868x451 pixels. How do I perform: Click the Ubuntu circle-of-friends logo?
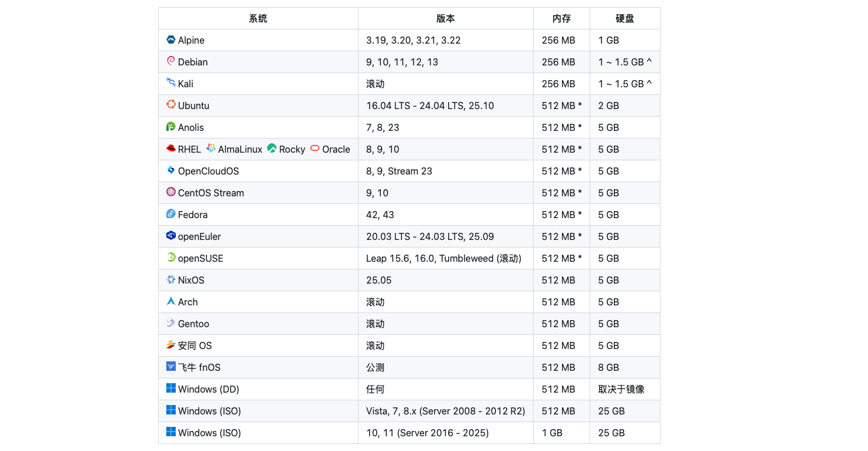tap(170, 105)
